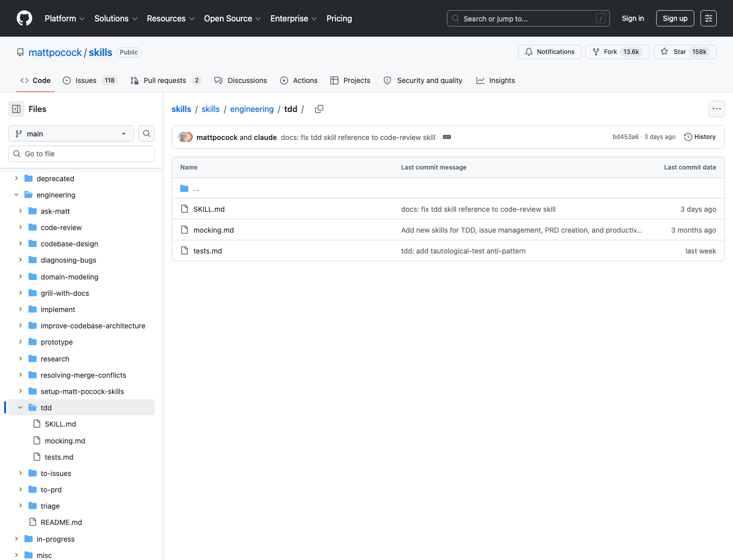Open the GitHub home logo
The image size is (733, 560).
[x=24, y=18]
